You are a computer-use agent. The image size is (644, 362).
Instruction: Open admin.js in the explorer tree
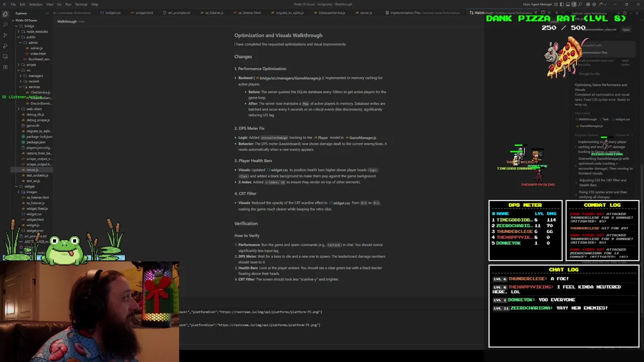tap(36, 48)
